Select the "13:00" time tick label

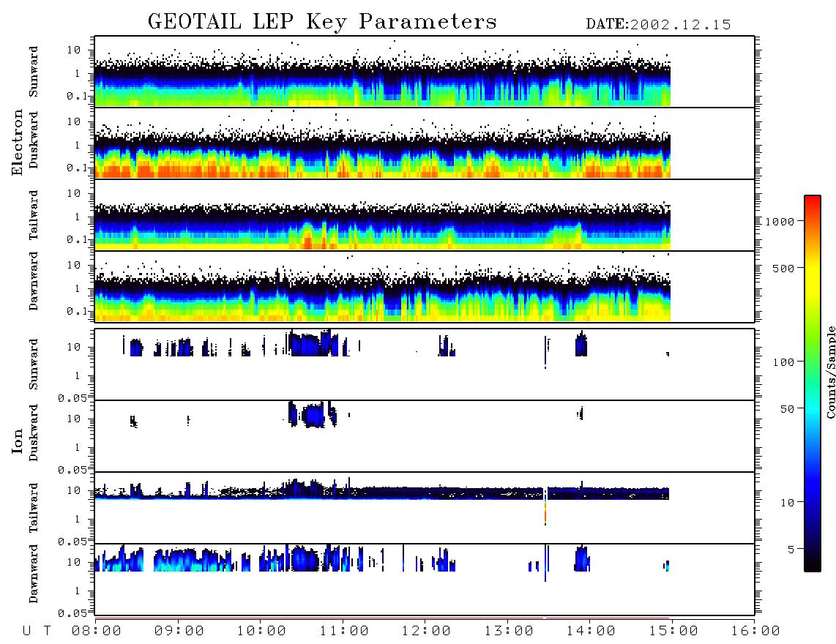509,632
